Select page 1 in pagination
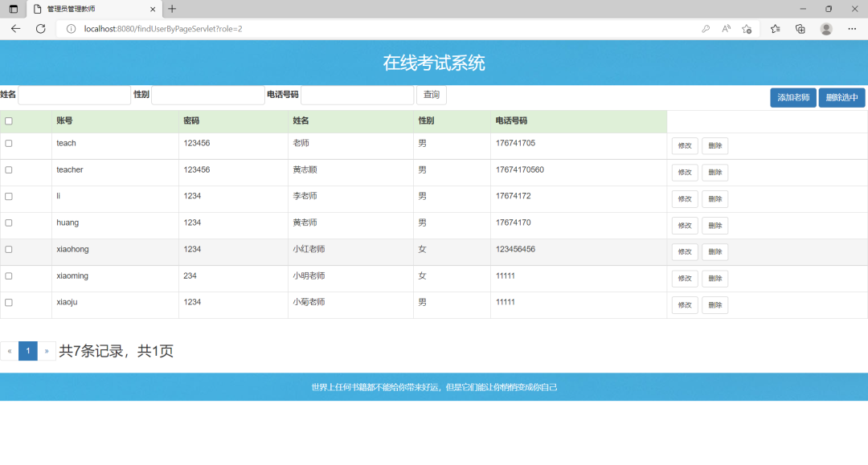This screenshot has width=868, height=465. pos(28,351)
